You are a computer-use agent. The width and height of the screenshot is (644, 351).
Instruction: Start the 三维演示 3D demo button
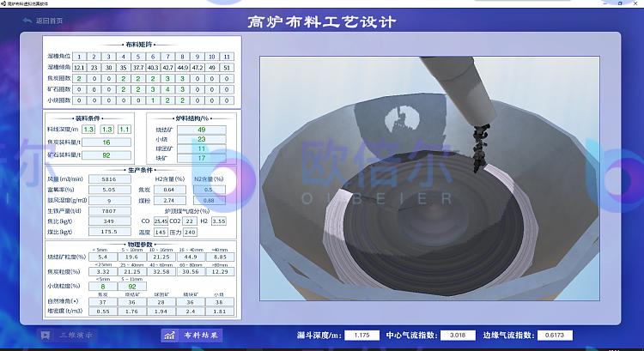(67, 336)
